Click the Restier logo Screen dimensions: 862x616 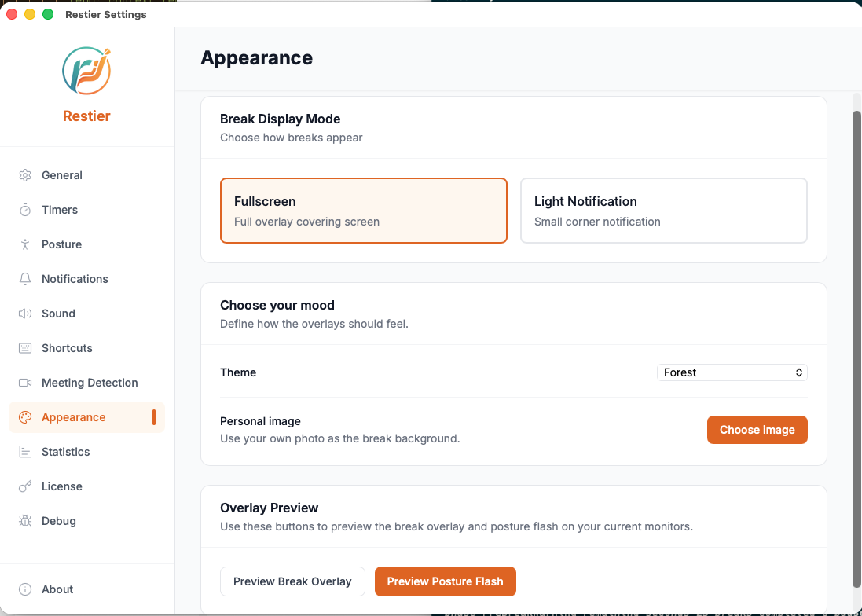pos(86,71)
